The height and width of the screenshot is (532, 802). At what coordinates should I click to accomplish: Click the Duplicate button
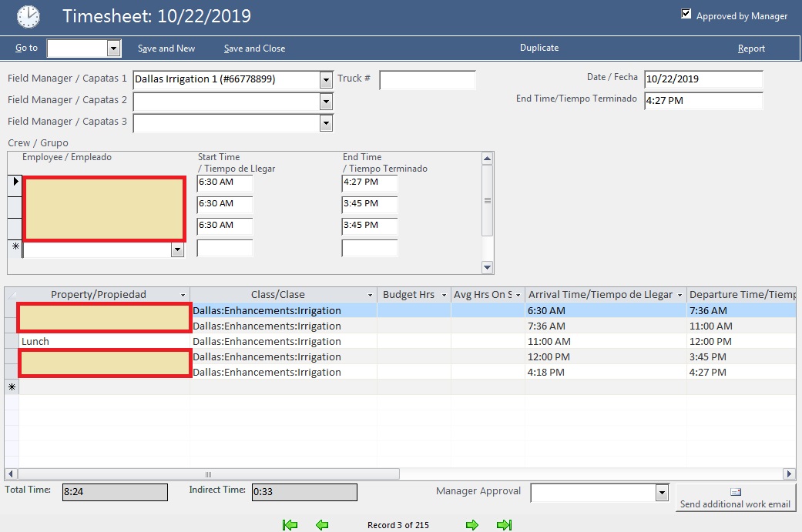tap(539, 48)
